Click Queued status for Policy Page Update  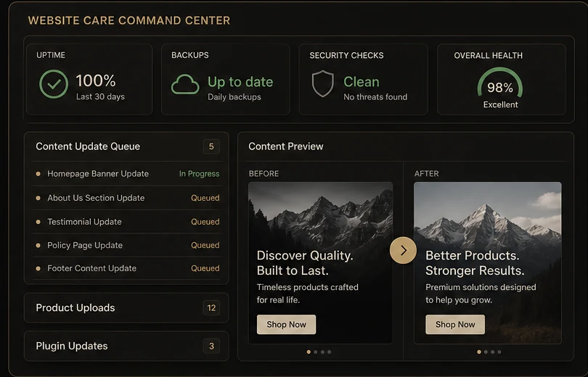[x=205, y=245]
